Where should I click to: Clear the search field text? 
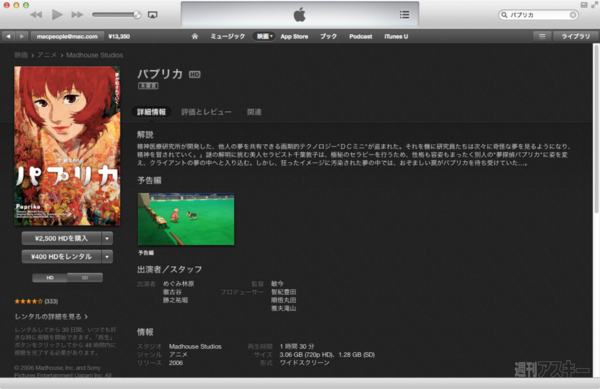pos(573,15)
